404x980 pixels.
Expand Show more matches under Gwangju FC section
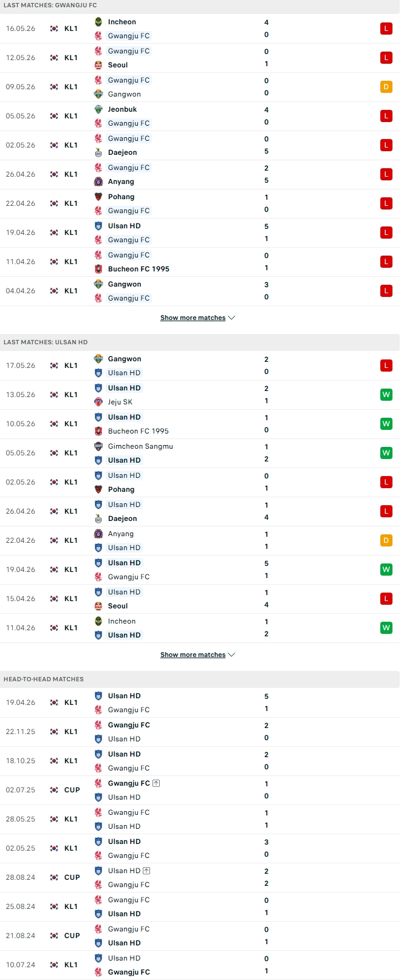197,318
